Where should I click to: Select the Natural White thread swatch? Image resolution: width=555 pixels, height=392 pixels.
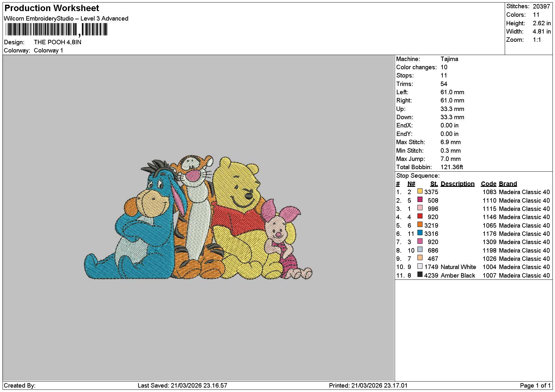tap(420, 266)
